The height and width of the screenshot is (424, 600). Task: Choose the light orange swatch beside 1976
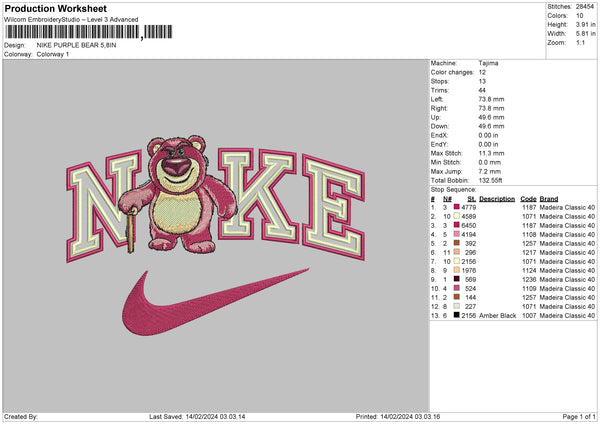click(457, 270)
